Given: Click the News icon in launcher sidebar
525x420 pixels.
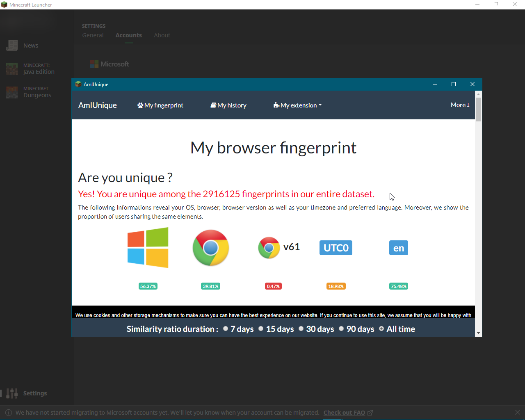Looking at the screenshot, I should pos(11,46).
